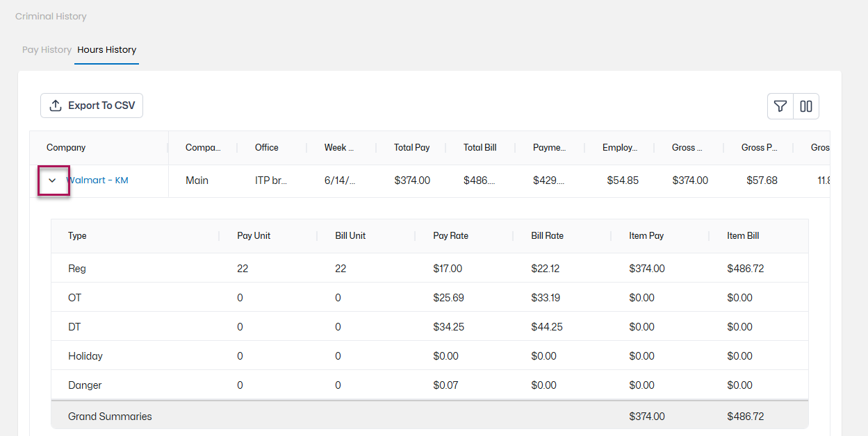Click the Type column header

pos(77,236)
